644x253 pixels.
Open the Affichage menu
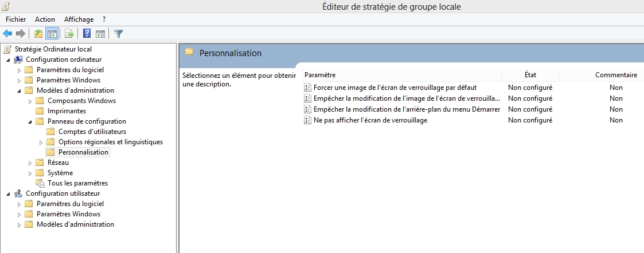pos(79,19)
